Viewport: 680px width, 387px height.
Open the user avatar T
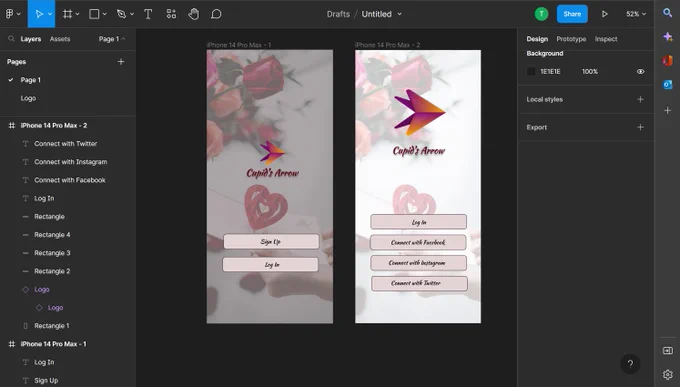point(541,14)
